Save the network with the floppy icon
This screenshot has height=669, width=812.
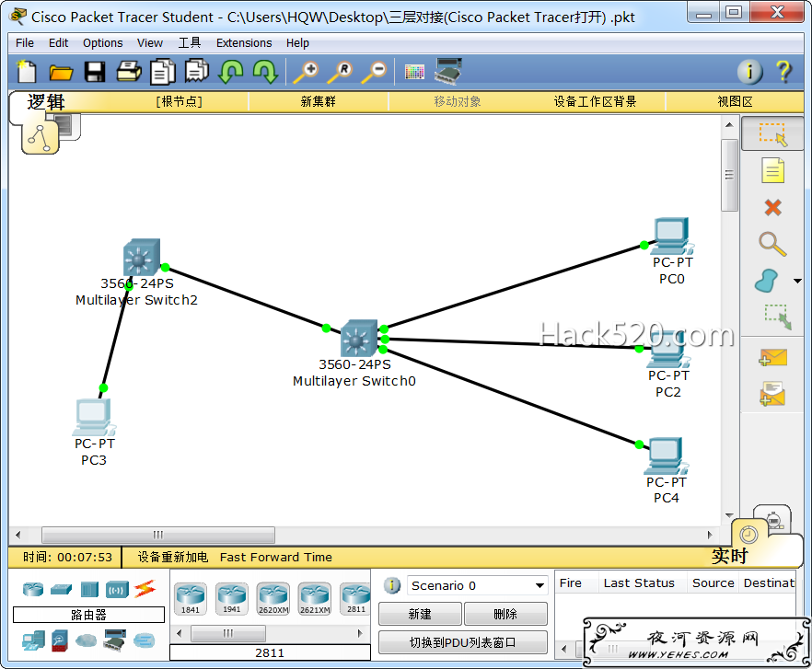pyautogui.click(x=95, y=72)
